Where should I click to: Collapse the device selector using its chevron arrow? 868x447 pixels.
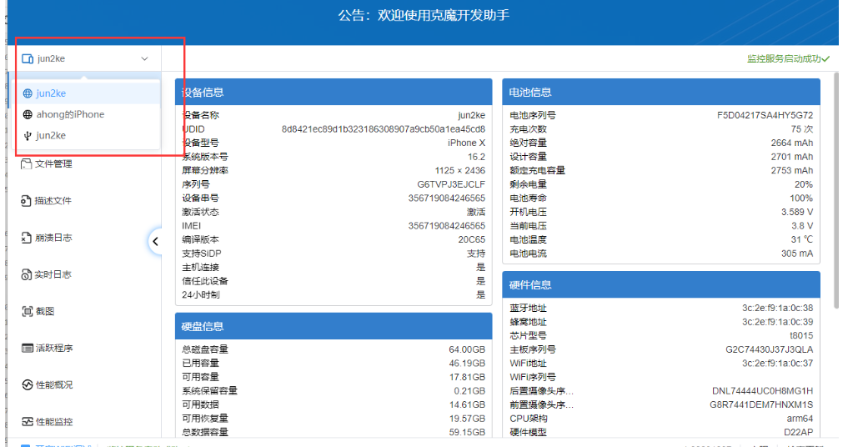(144, 58)
